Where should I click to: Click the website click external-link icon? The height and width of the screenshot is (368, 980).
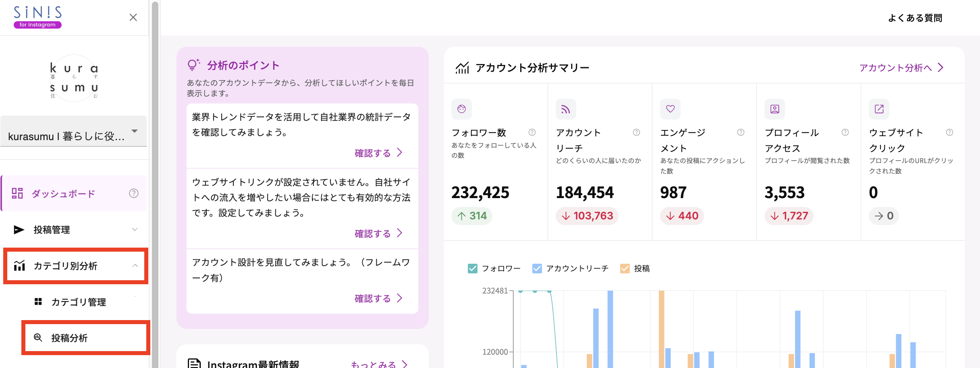(879, 109)
